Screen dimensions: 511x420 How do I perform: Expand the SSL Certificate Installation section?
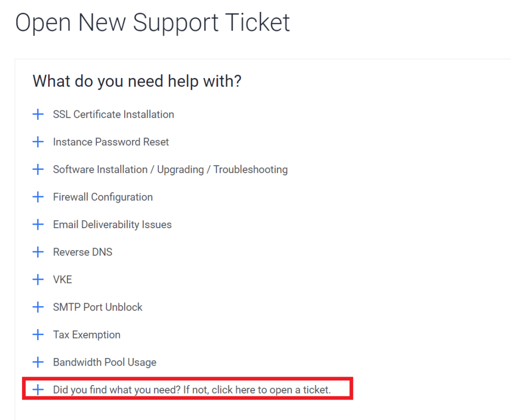tap(38, 114)
